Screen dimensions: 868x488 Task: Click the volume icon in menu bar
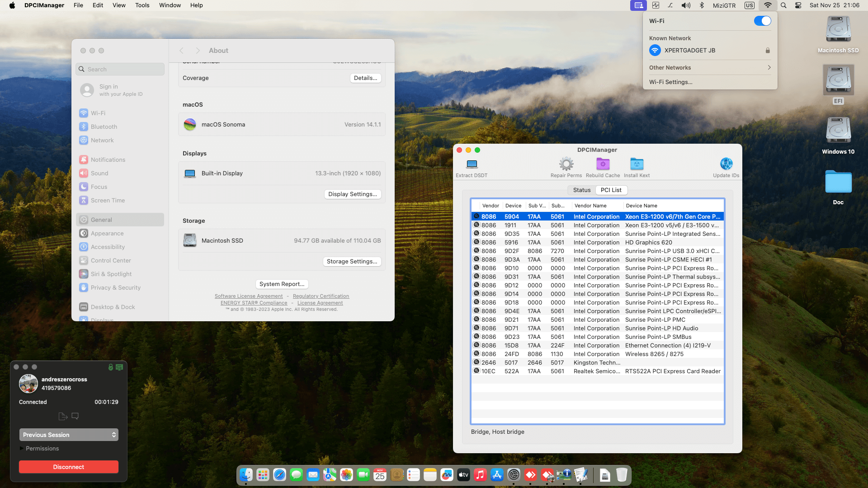pos(686,5)
